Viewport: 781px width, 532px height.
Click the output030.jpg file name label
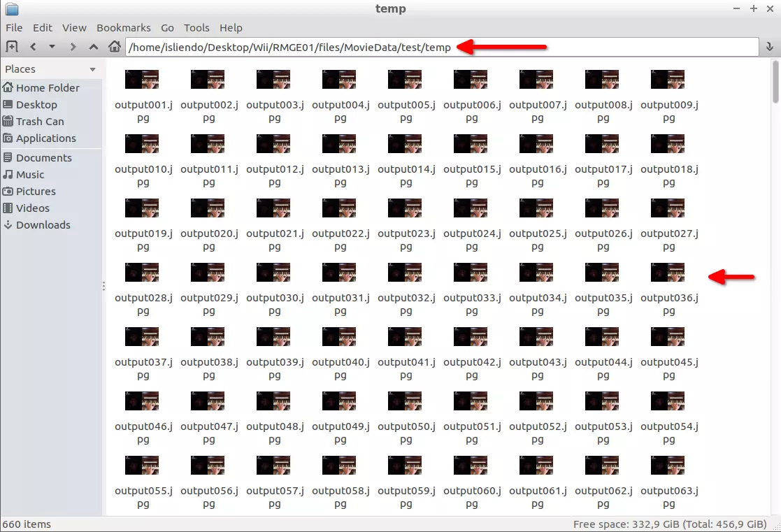[x=275, y=304]
